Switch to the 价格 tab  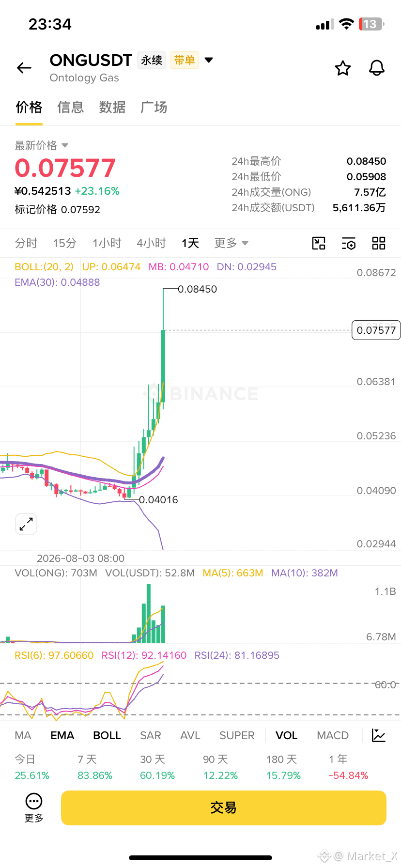(29, 107)
